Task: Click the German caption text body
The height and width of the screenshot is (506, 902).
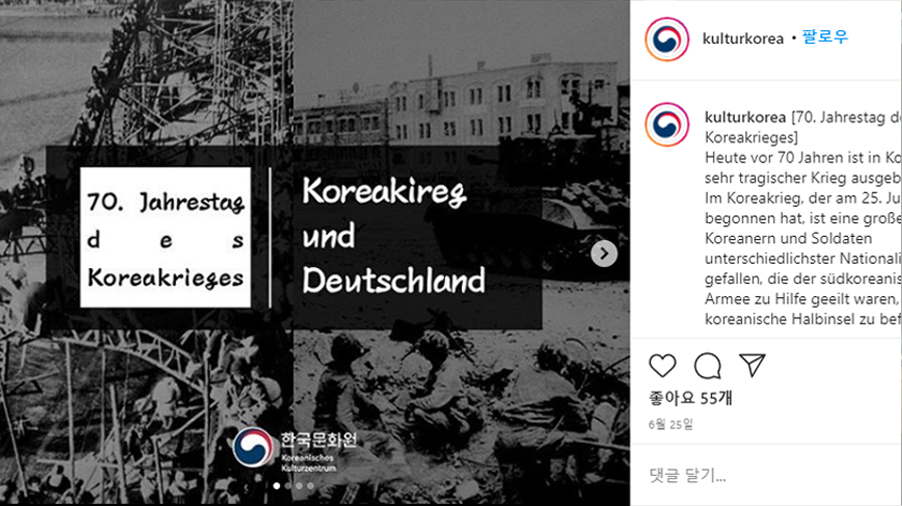Action: coord(802,238)
